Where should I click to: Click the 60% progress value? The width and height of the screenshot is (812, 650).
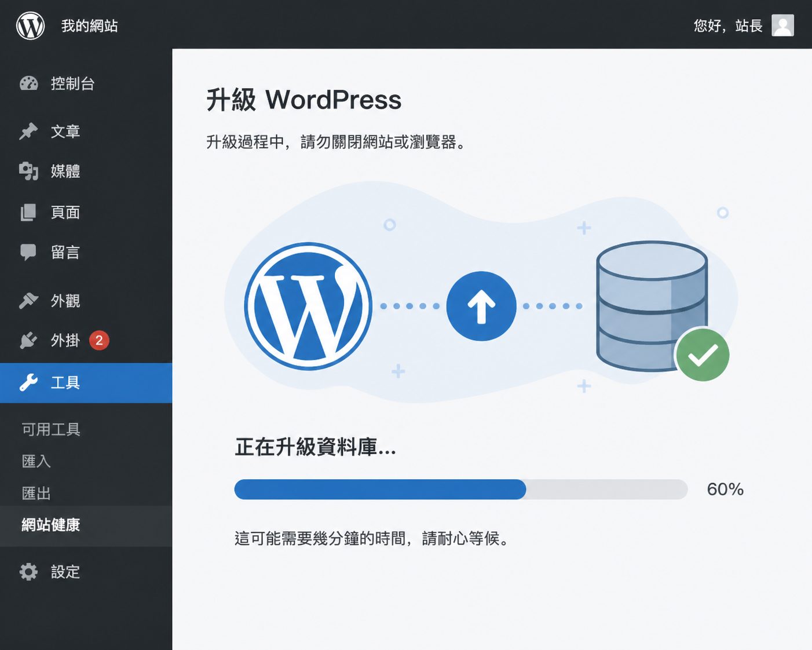725,490
